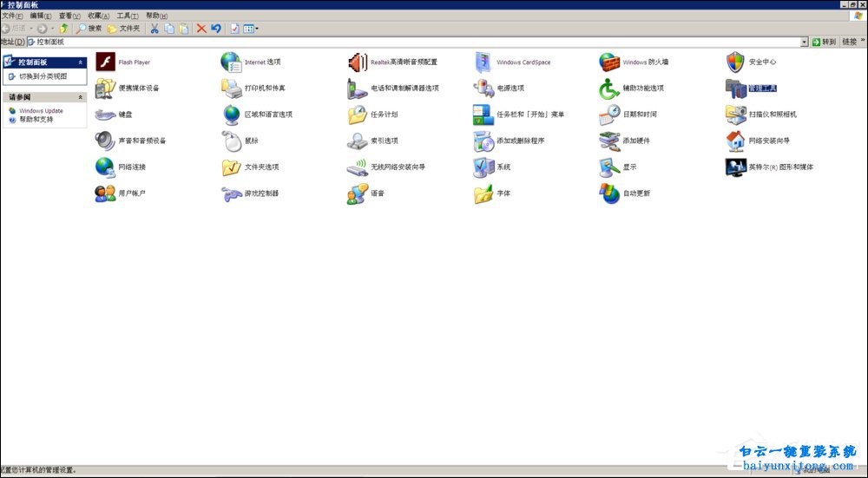Open the Views dropdown in toolbar
This screenshot has height=478, width=868.
click(x=250, y=29)
